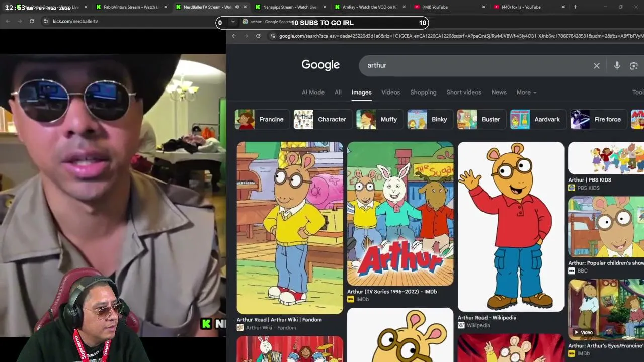Open the 'Arthur Read | Arthur Wiki | Fandom' link

[x=279, y=320]
